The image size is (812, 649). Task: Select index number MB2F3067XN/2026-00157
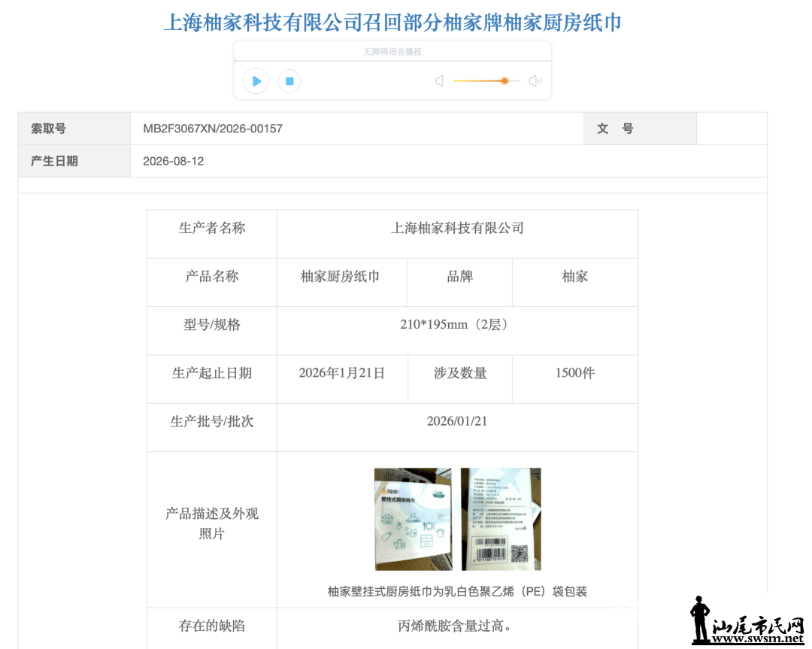point(213,129)
